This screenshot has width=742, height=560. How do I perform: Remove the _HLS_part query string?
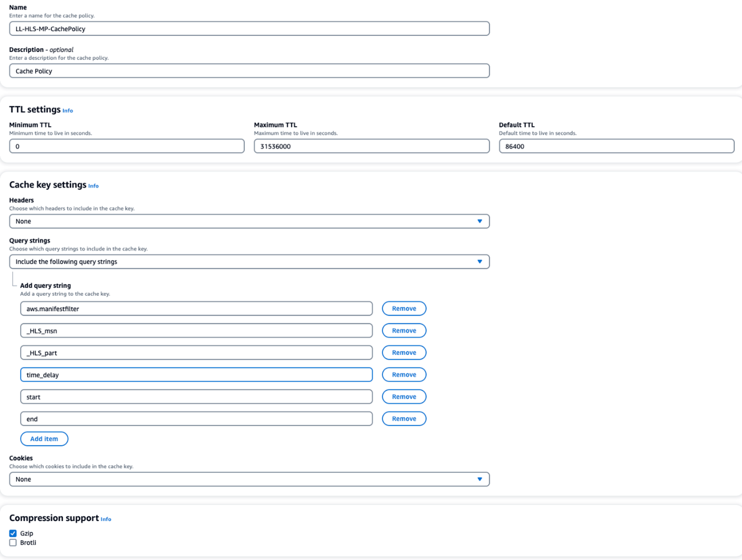tap(404, 352)
